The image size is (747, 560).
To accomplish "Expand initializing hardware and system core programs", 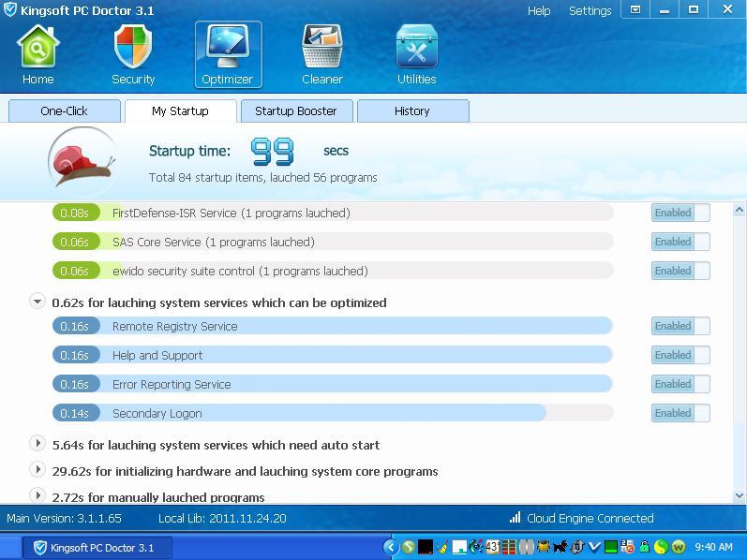I will point(37,470).
